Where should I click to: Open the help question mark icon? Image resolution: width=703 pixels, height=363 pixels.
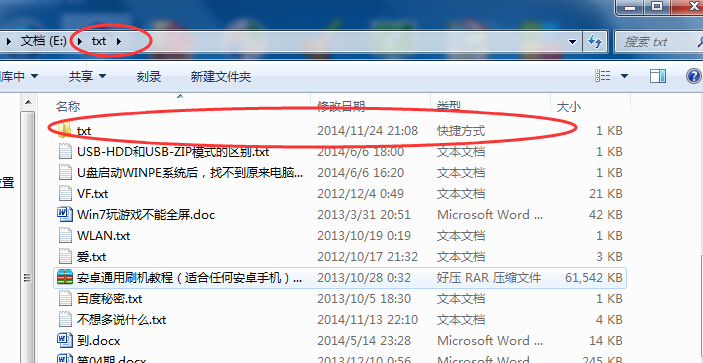tap(694, 76)
